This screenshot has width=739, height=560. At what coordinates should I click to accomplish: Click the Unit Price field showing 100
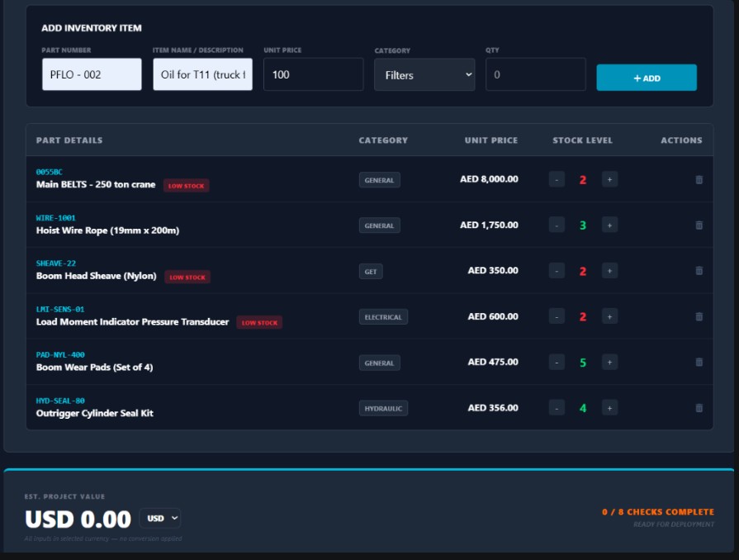click(311, 74)
